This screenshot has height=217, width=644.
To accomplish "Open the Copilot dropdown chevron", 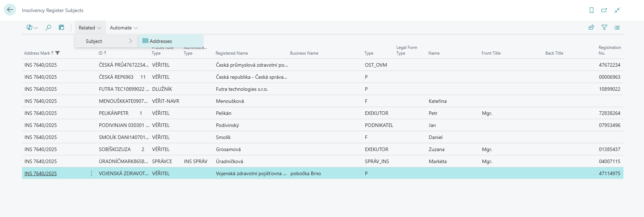I will 36,28.
